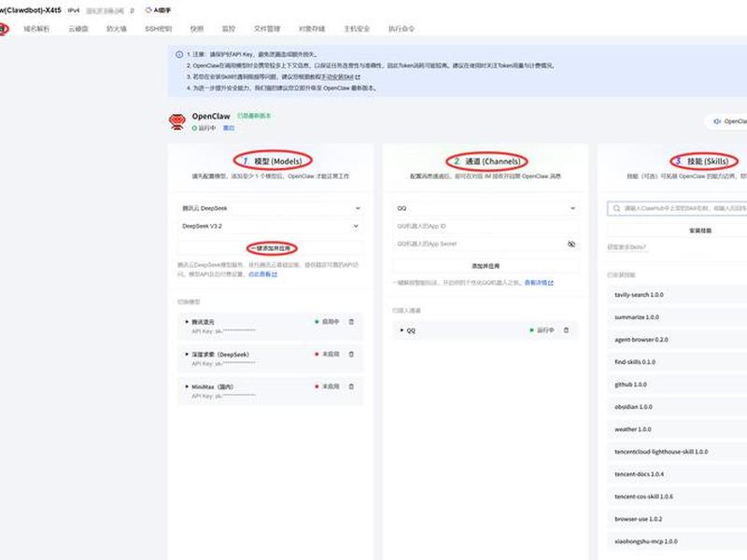This screenshot has height=560, width=747.
Task: Delete the DeepSeek model entry with trash icon
Action: [351, 355]
